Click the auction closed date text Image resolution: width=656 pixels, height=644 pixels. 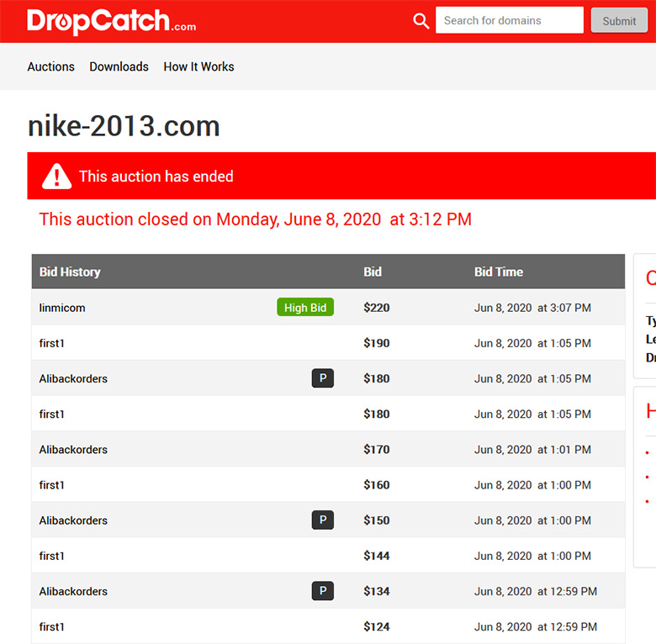point(256,219)
